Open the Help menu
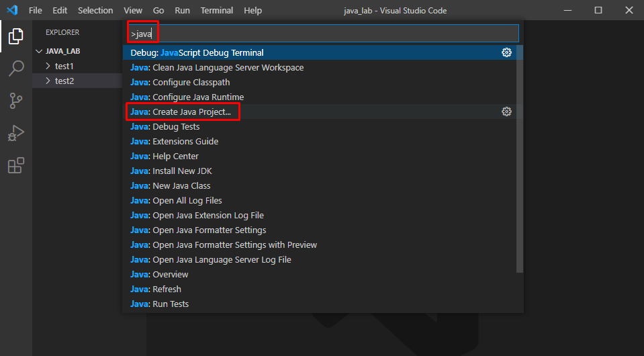This screenshot has width=644, height=356. (252, 10)
